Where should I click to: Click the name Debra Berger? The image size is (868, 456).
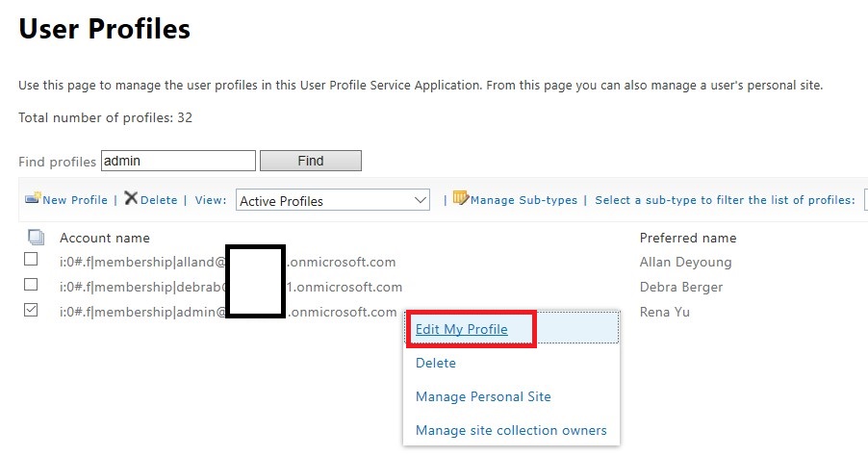tap(681, 288)
